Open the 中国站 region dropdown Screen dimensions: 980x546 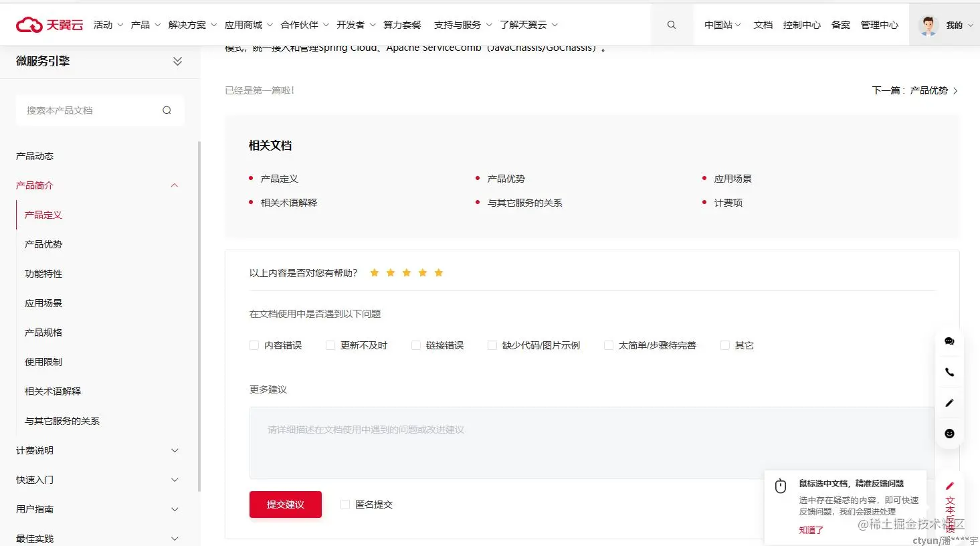coord(722,25)
